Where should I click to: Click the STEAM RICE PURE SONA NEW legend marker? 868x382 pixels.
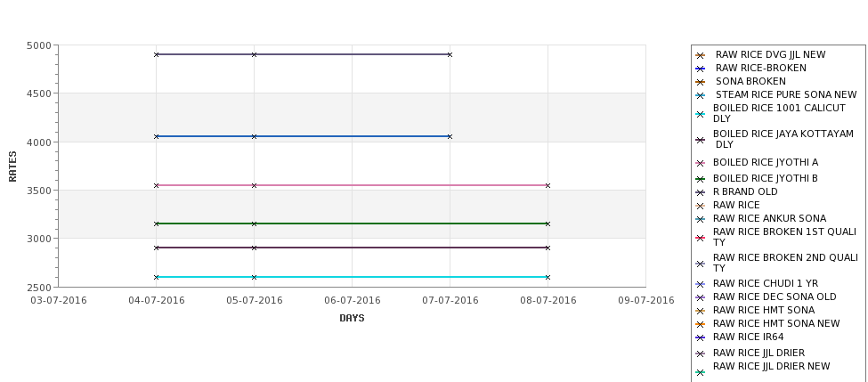click(x=701, y=95)
